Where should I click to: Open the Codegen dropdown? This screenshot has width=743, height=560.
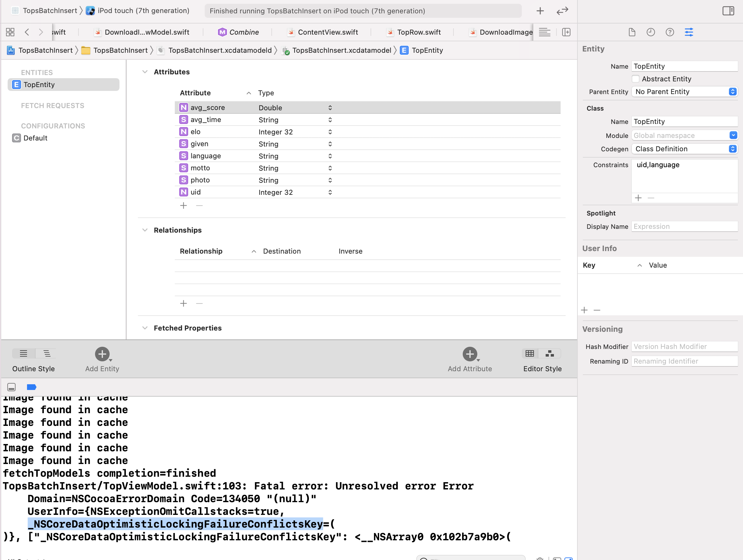tap(685, 149)
